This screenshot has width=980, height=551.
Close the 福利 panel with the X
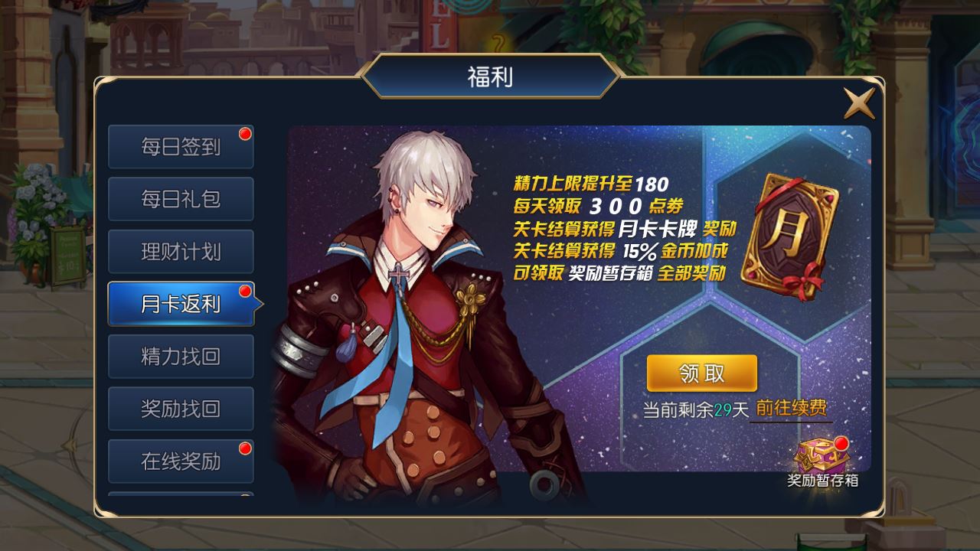(x=859, y=103)
